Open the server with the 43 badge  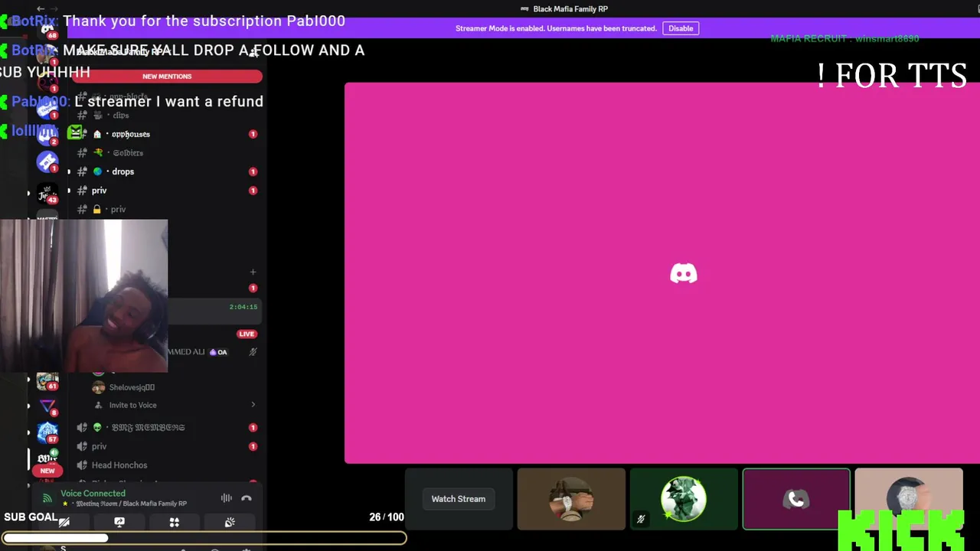[x=47, y=194]
